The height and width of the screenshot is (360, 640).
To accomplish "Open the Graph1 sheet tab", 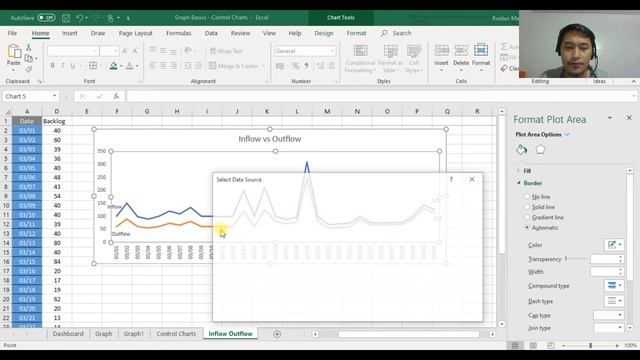I will point(133,334).
